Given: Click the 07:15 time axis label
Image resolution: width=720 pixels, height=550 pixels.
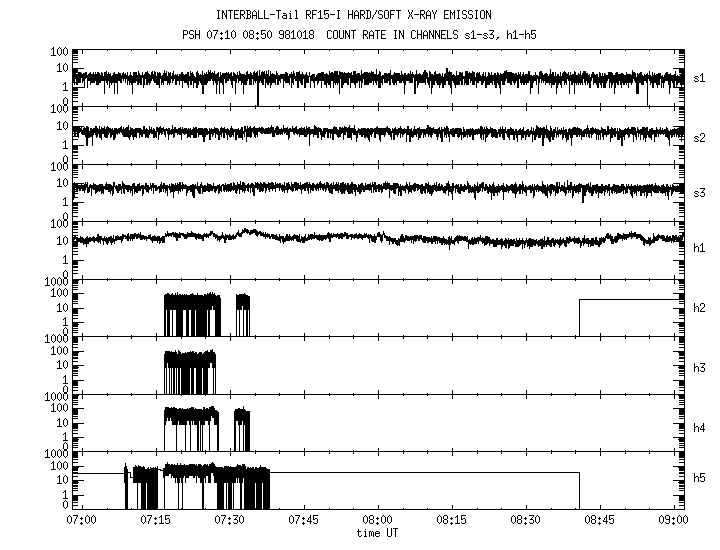Looking at the screenshot, I should [x=155, y=520].
